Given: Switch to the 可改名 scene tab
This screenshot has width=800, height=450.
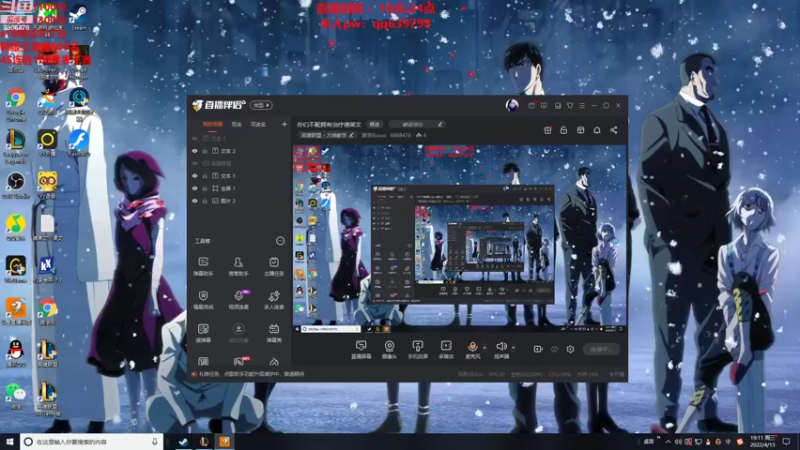Looking at the screenshot, I should click(258, 124).
